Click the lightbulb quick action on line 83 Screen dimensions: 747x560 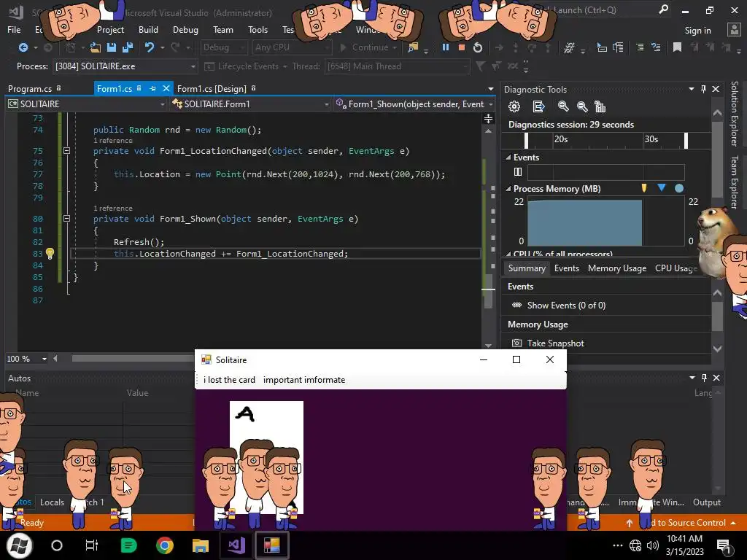tap(50, 253)
